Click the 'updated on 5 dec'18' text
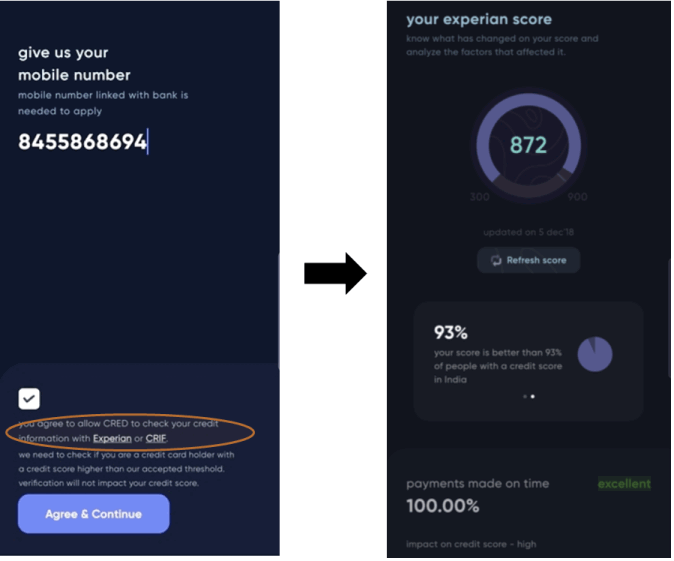Viewport: 674px width, 561px height. pyautogui.click(x=528, y=232)
